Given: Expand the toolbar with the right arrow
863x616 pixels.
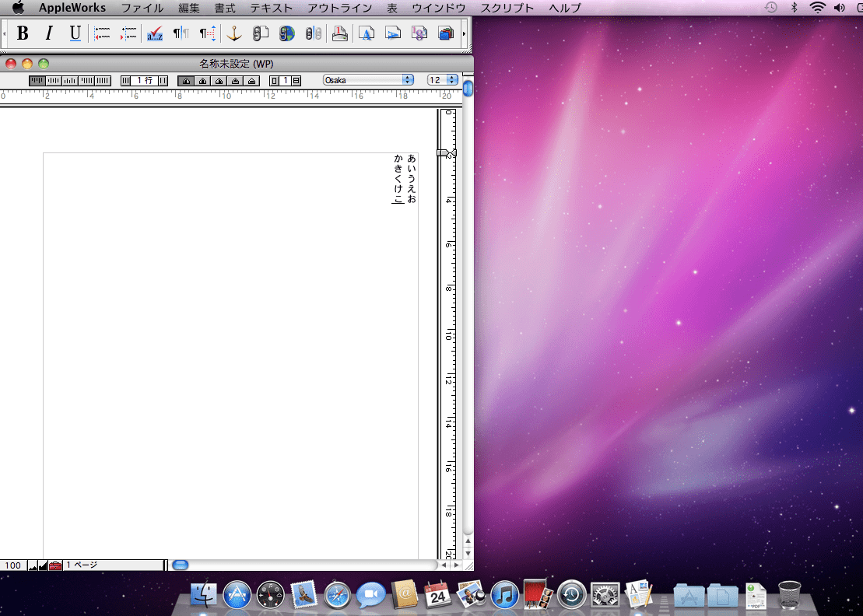Looking at the screenshot, I should tap(465, 33).
